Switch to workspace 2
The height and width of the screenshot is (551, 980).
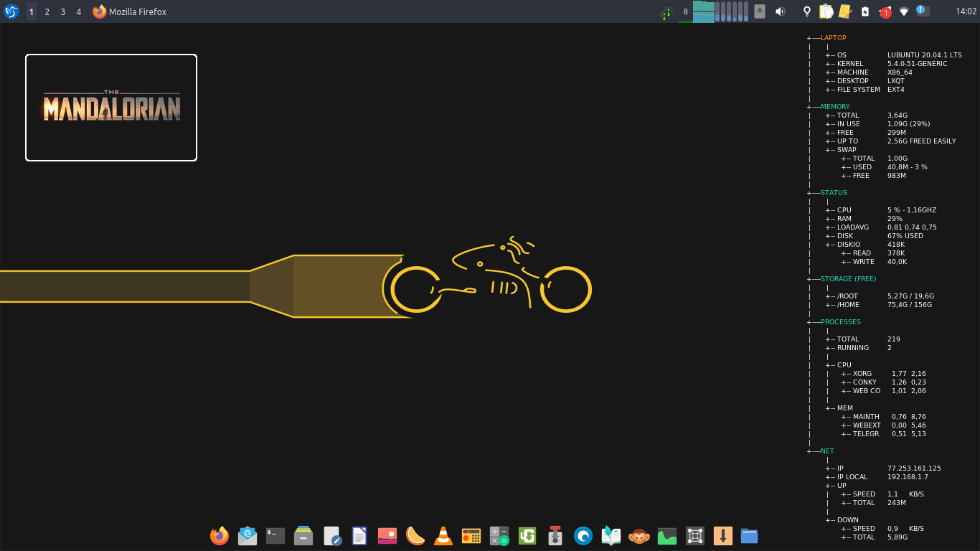coord(47,11)
